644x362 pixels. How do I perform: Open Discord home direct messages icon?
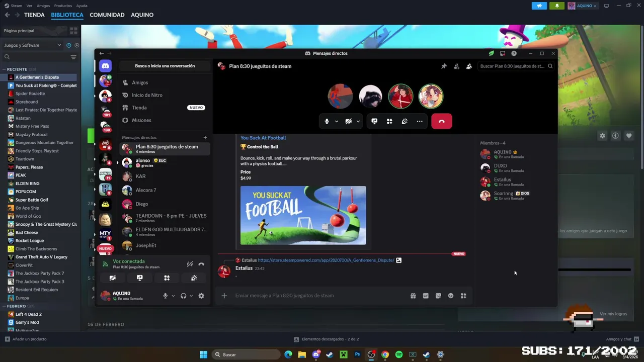[x=105, y=66]
